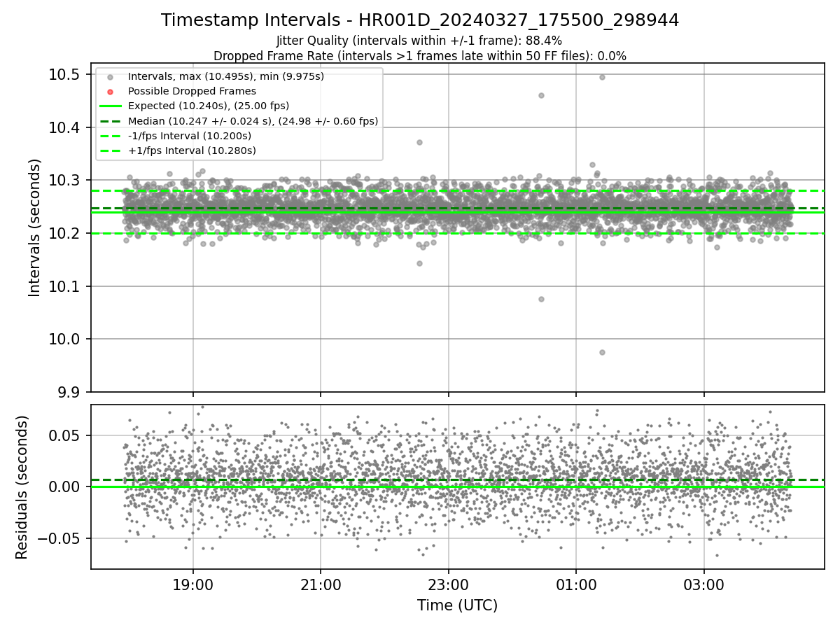
Task: Click the 'Intervals (seconds)' y-axis label
Action: tap(35, 227)
